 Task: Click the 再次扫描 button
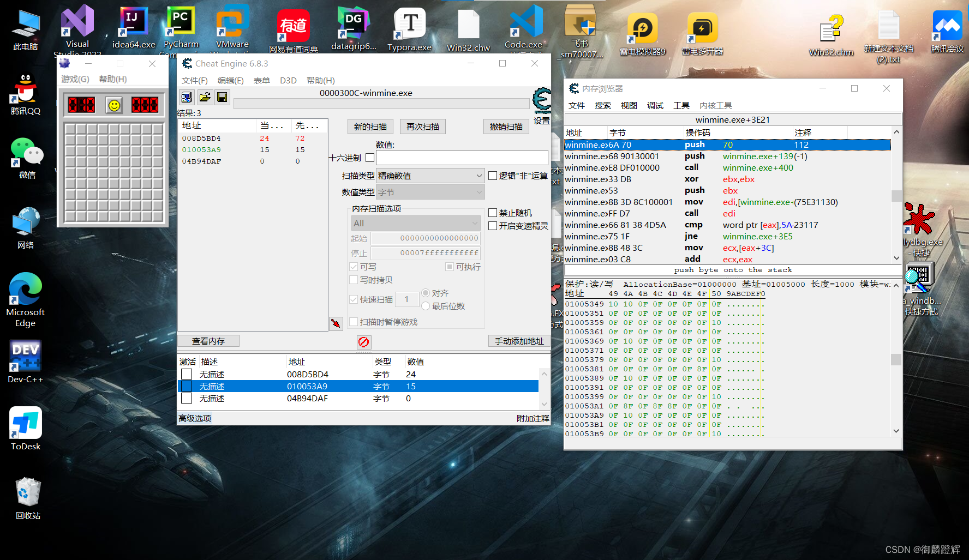(423, 127)
